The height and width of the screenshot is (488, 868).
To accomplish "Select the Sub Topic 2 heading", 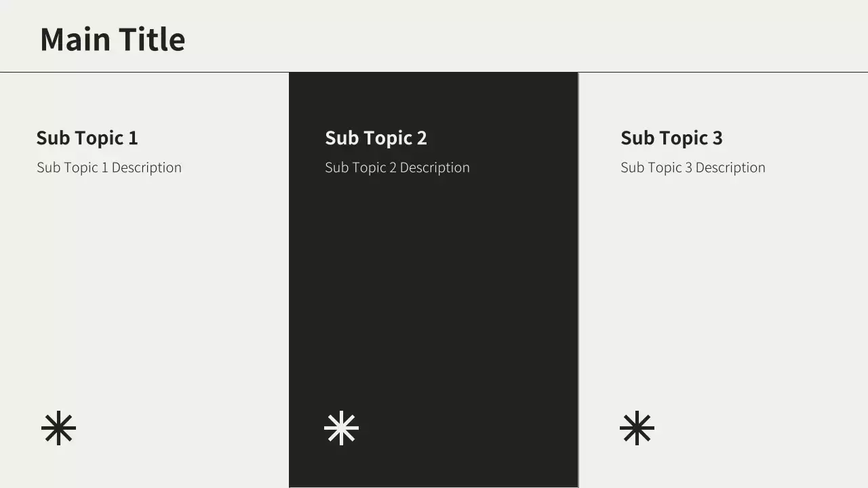I will pos(376,138).
